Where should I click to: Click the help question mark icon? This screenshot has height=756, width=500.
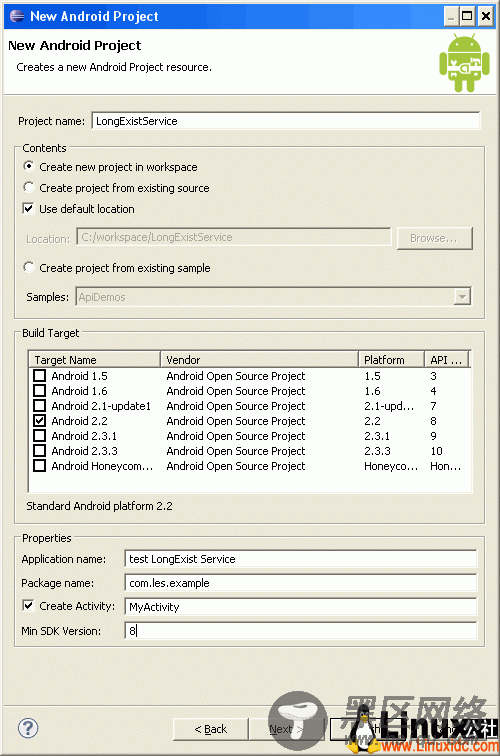click(x=28, y=728)
